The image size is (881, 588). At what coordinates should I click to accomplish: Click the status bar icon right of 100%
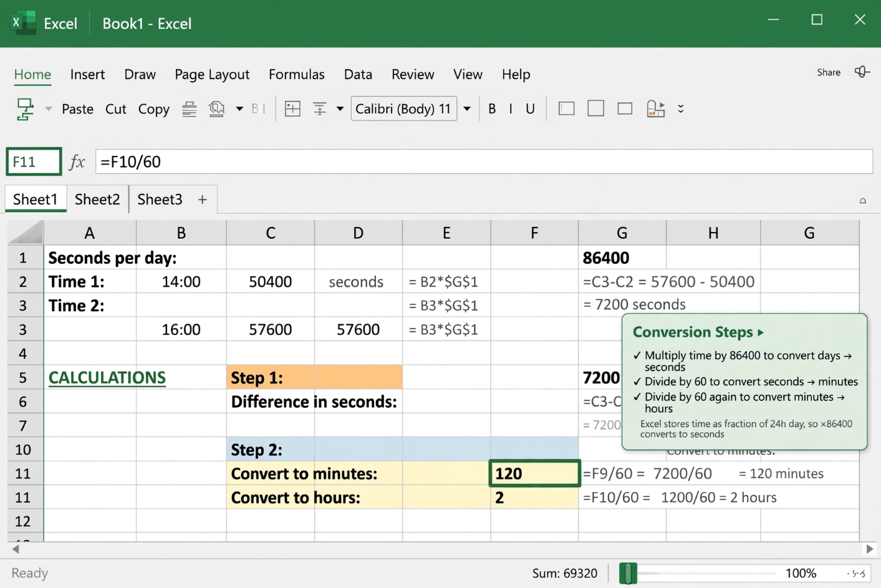pyautogui.click(x=857, y=573)
